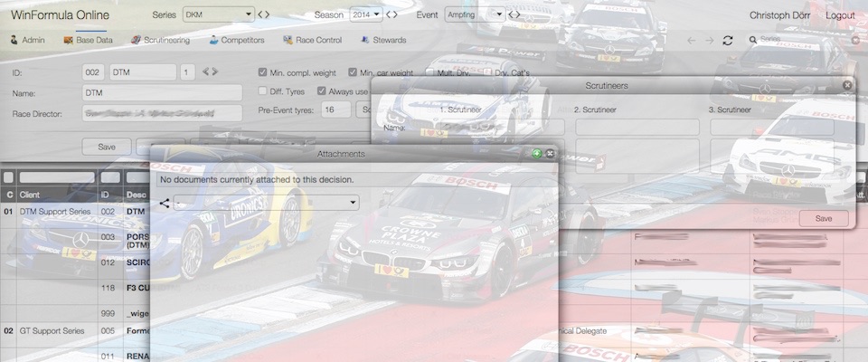Tick the header checkbox above column C

[8, 177]
